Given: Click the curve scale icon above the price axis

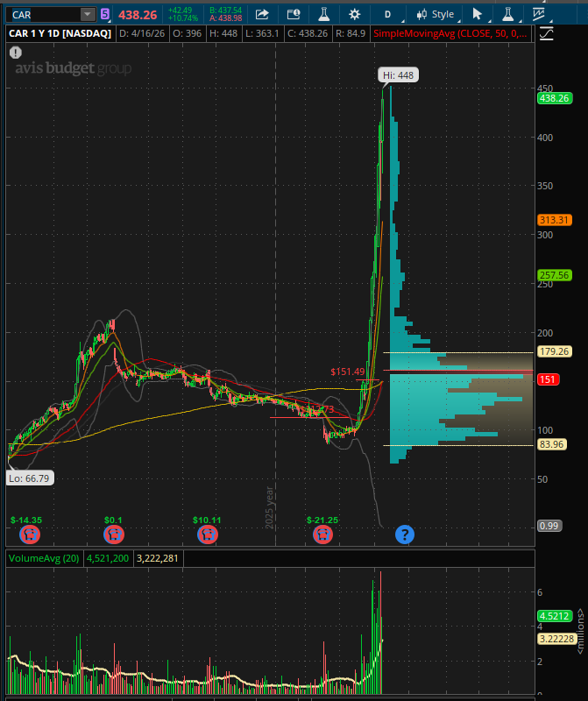Looking at the screenshot, I should [x=547, y=33].
